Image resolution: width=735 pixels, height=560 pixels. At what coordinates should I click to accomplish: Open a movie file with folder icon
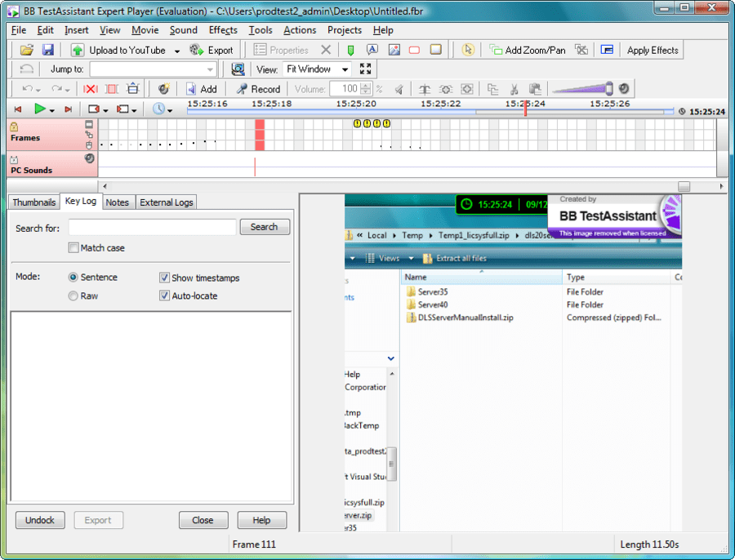[27, 50]
